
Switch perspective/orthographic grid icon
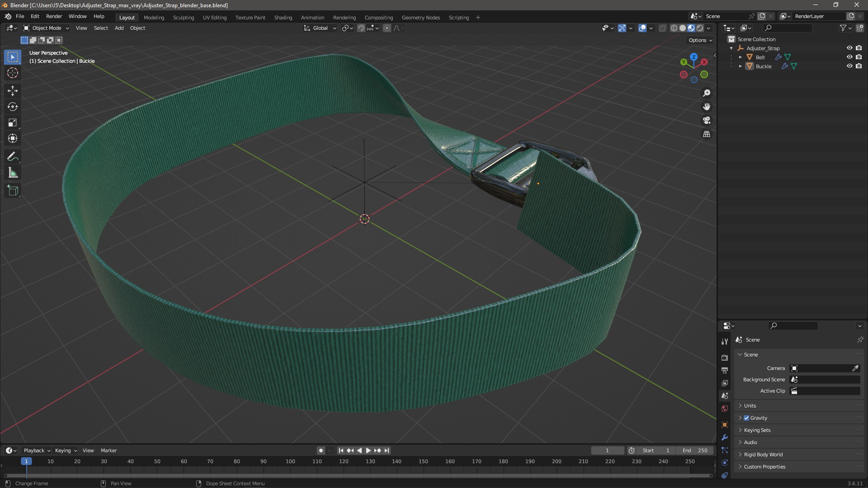[707, 134]
